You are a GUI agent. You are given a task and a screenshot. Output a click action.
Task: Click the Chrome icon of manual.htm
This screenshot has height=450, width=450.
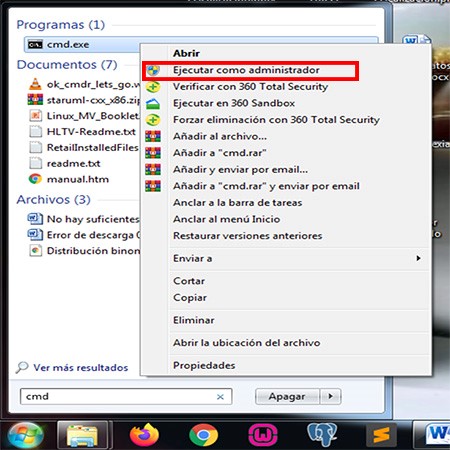pos(35,179)
